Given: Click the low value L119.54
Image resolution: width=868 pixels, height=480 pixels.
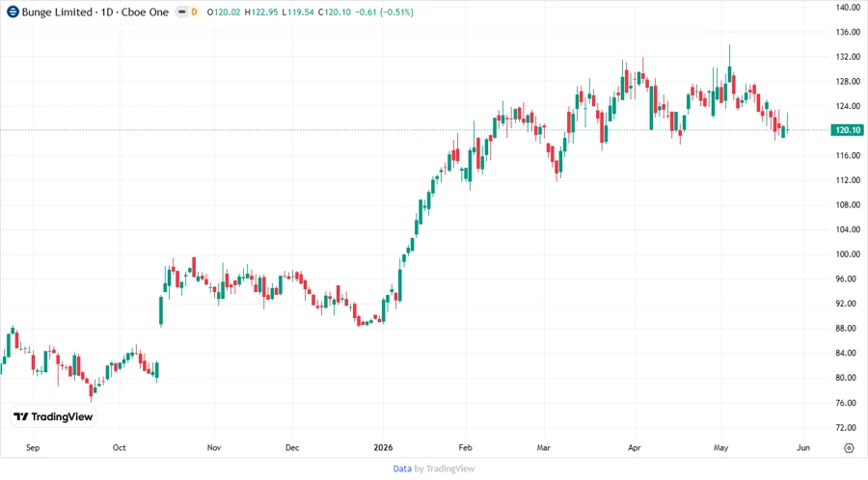Looking at the screenshot, I should [x=298, y=13].
